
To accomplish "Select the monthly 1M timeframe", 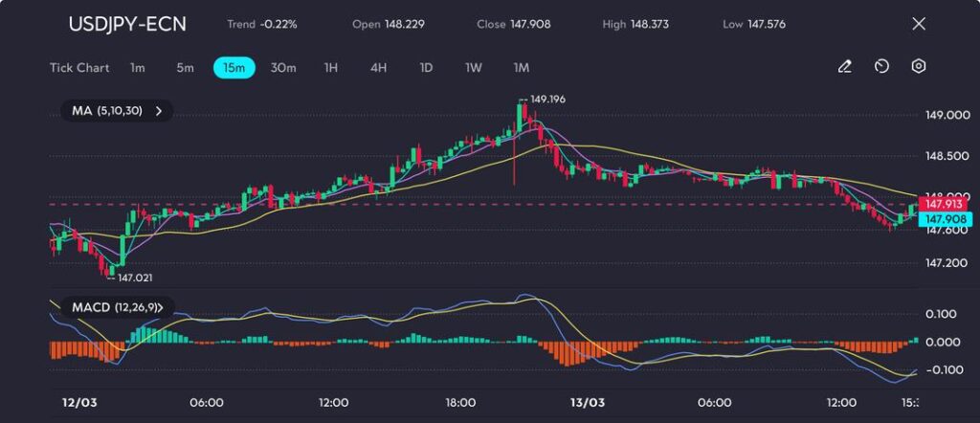I will coord(521,68).
